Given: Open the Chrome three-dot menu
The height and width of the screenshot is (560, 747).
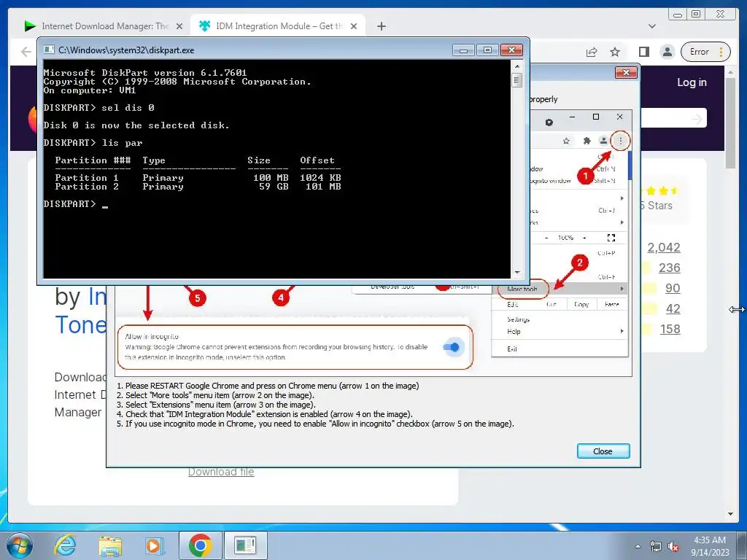Looking at the screenshot, I should (x=721, y=52).
